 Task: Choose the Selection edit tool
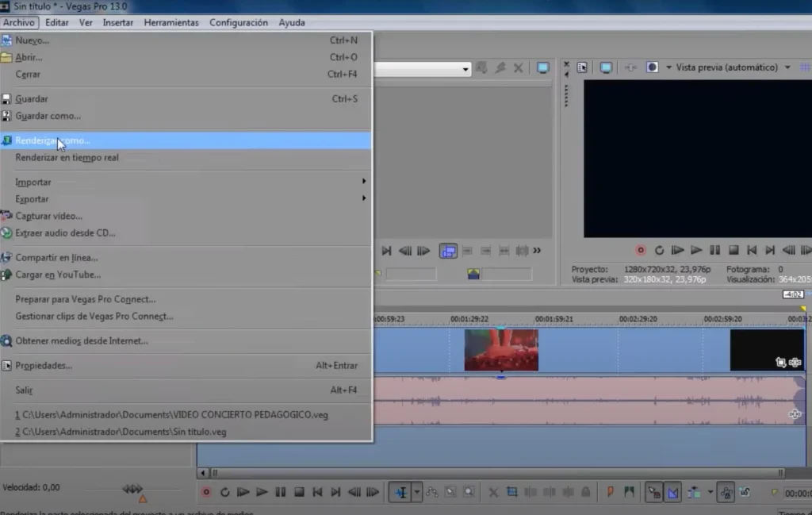click(450, 492)
